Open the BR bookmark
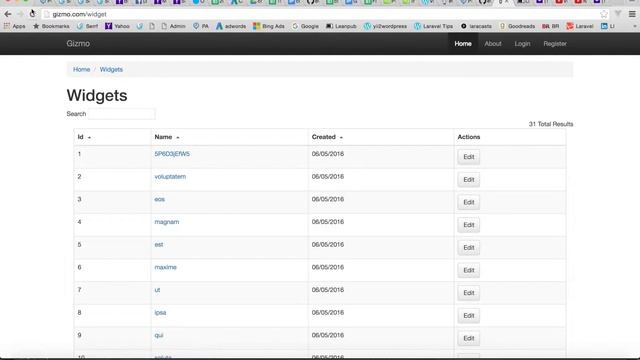 (551, 26)
